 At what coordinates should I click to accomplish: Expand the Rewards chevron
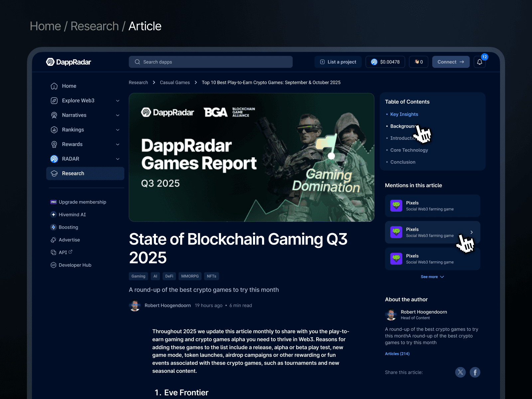[118, 144]
